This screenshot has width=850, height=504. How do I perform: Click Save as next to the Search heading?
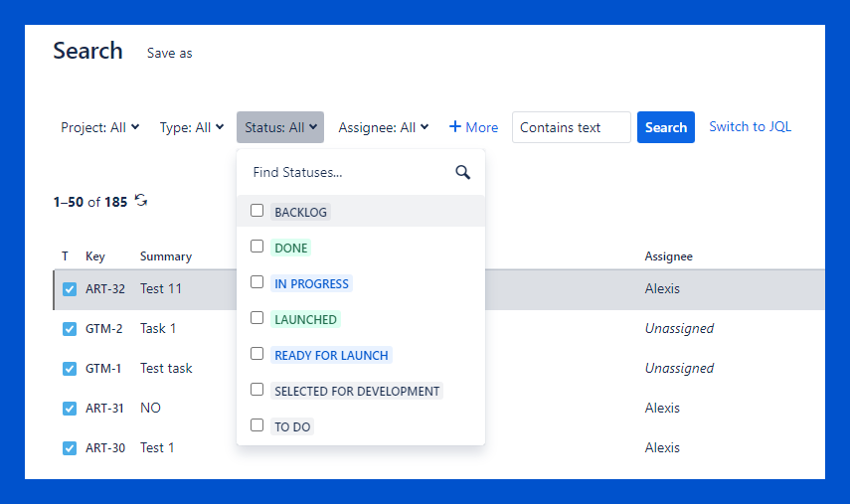170,53
